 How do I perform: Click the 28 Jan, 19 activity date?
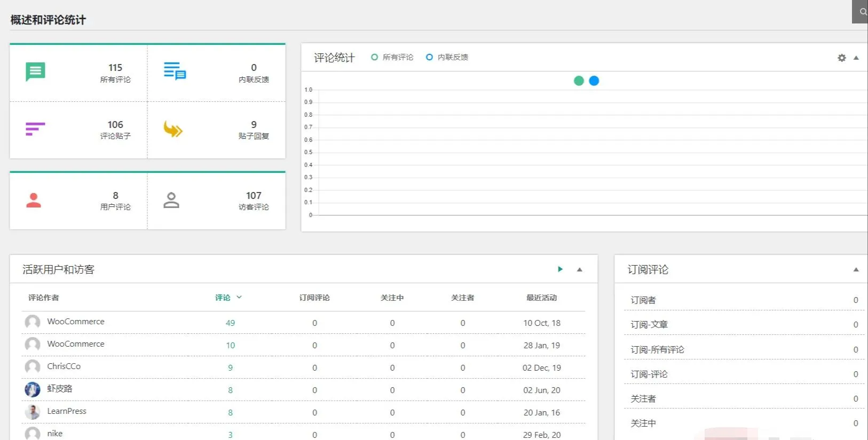(x=542, y=346)
